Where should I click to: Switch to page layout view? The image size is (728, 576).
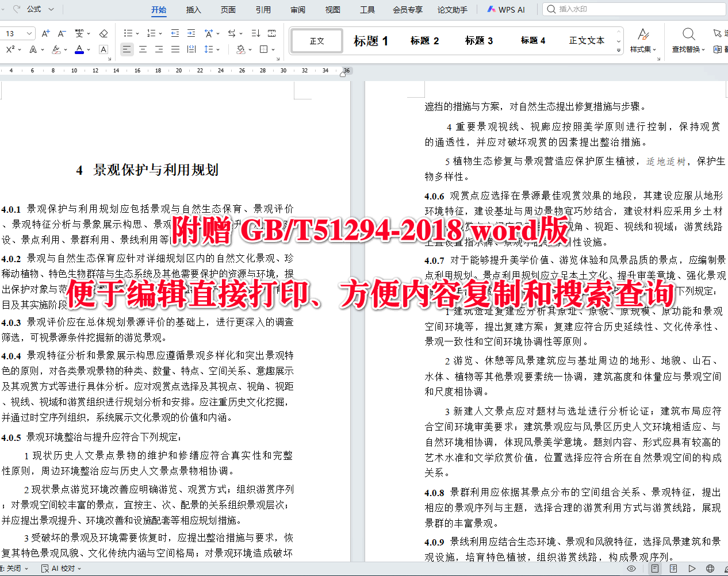point(655,569)
